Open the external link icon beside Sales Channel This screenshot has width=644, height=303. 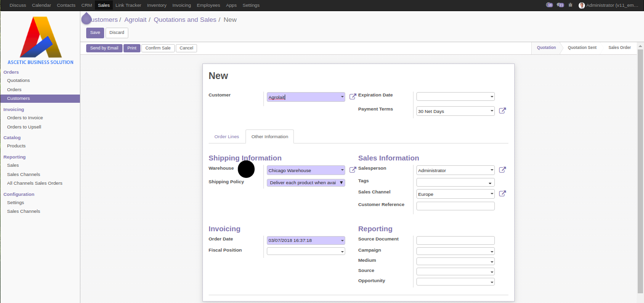[x=503, y=194]
